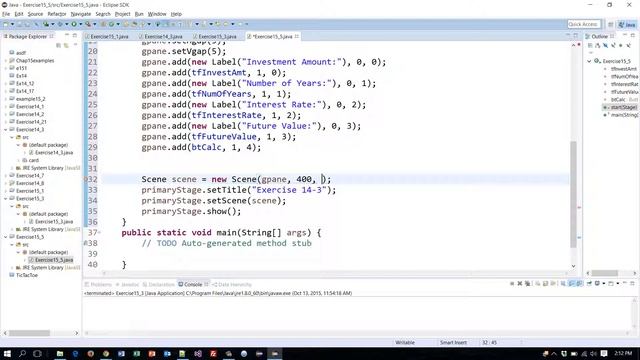The width and height of the screenshot is (640, 360).
Task: Collapse default package under Exercise15_5 src
Action: click(x=18, y=252)
